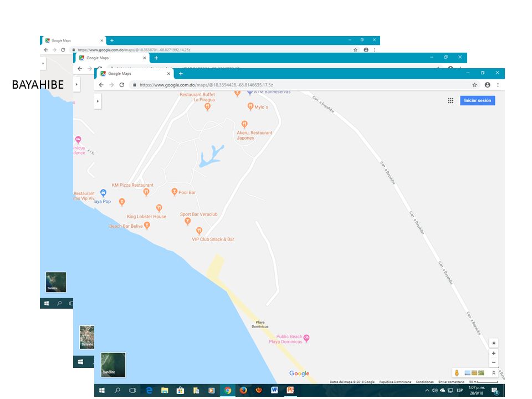The width and height of the screenshot is (532, 399).
Task: Select Google Maps tab in front window
Action: (x=134, y=74)
